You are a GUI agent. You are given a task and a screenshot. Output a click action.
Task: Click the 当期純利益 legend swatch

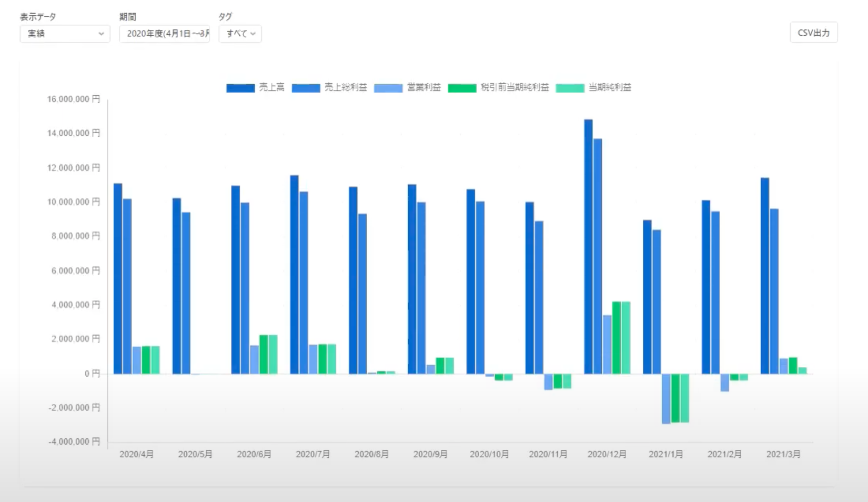[570, 88]
